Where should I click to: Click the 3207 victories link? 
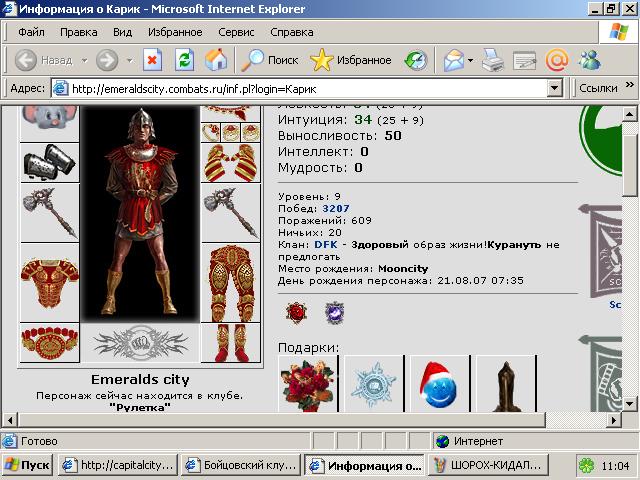pyautogui.click(x=336, y=209)
